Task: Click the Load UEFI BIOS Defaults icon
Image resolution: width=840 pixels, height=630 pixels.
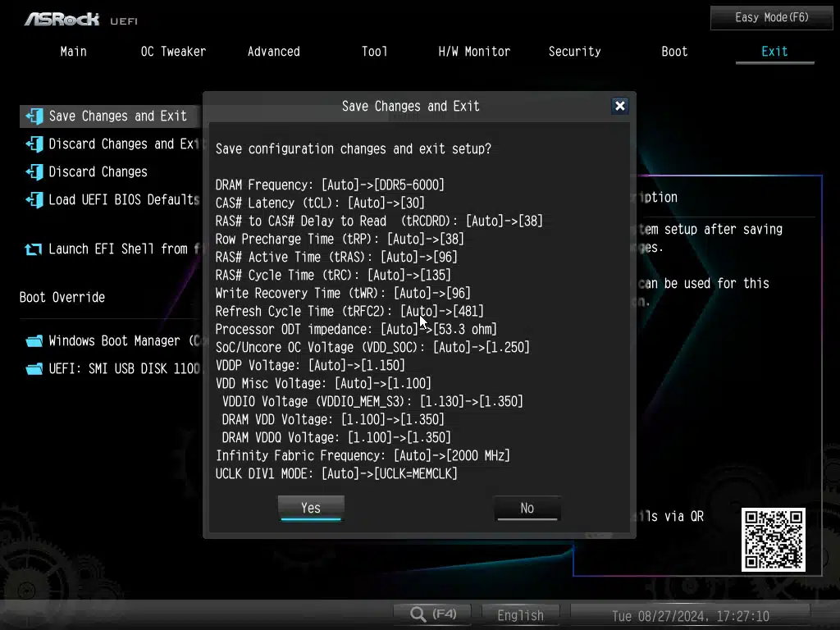Action: tap(34, 199)
